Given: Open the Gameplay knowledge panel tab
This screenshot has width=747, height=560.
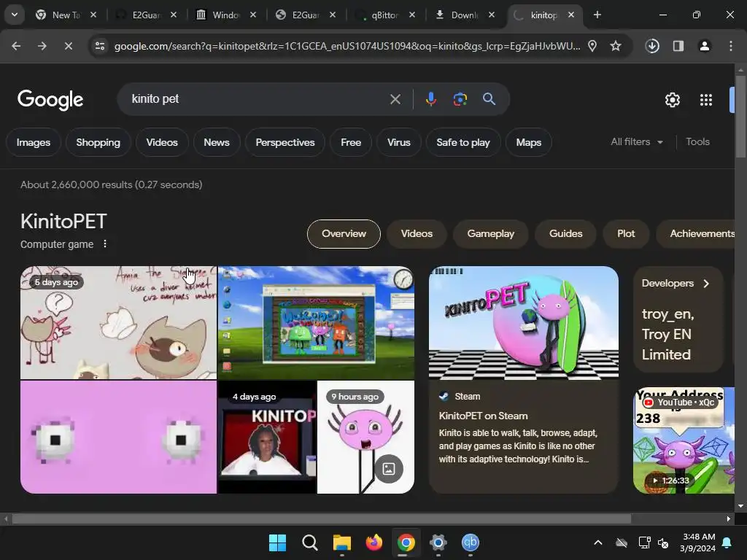Looking at the screenshot, I should tap(491, 234).
